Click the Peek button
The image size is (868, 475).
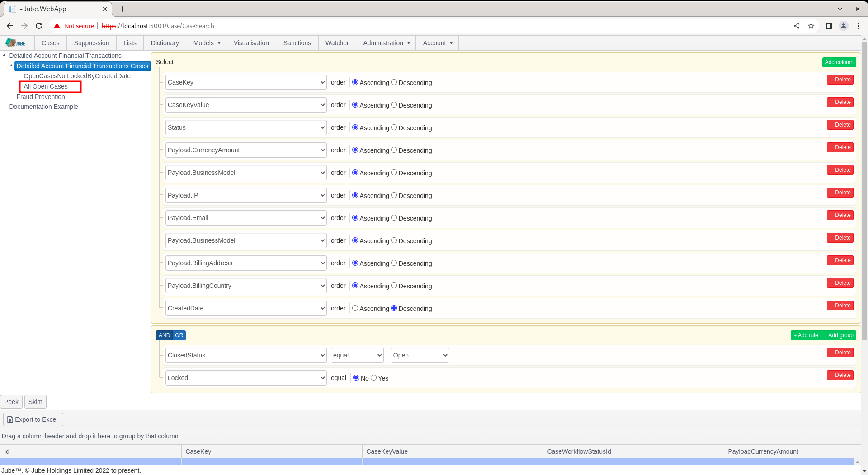pos(11,402)
